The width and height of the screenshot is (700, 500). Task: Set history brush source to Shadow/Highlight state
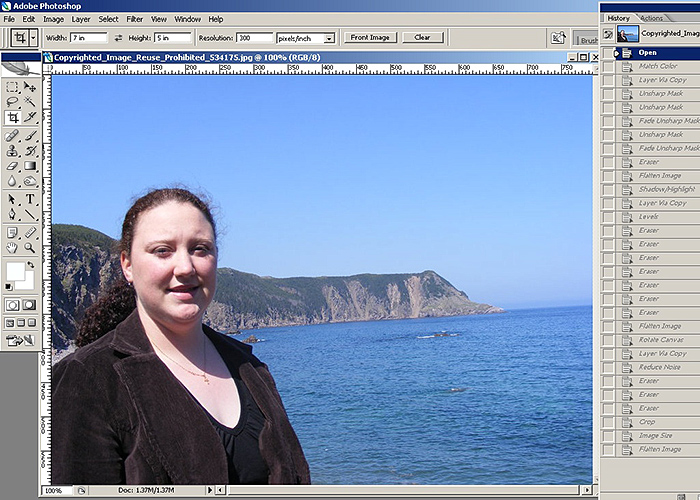[x=608, y=190]
